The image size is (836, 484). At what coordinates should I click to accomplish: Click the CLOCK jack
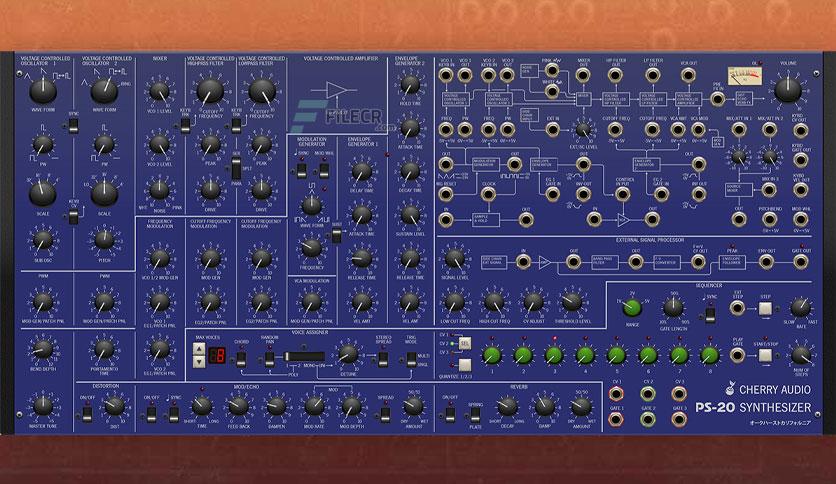click(x=488, y=194)
